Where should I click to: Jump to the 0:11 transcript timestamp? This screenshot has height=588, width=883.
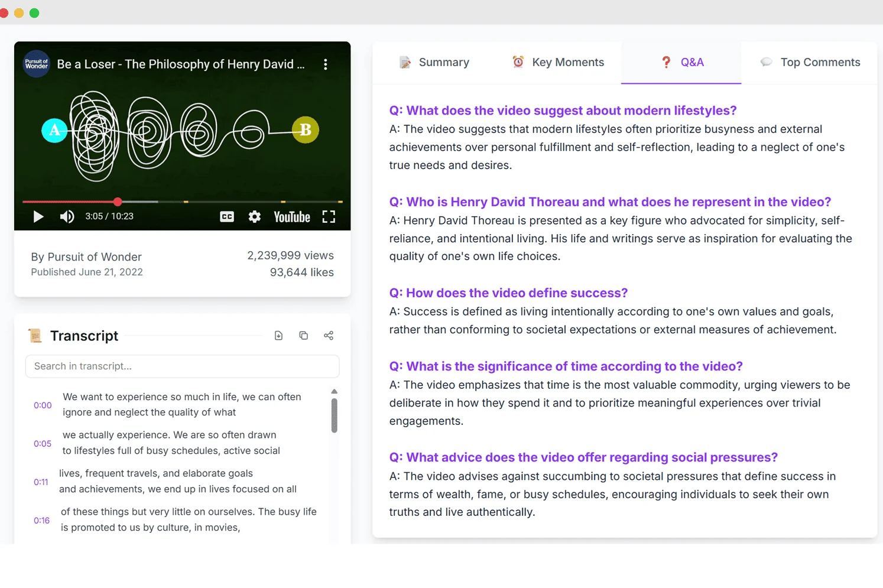[x=41, y=482]
